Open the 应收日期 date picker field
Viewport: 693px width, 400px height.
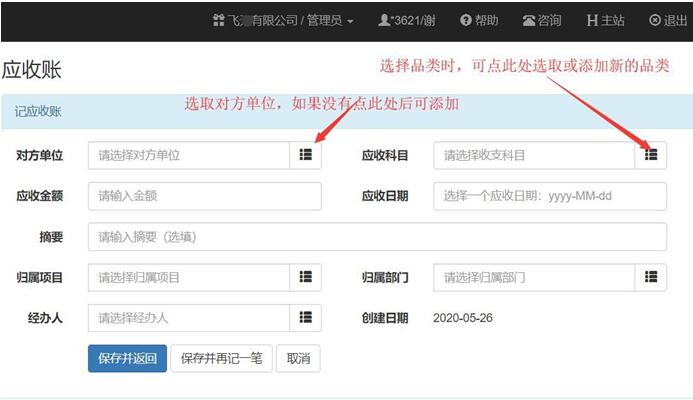tap(549, 196)
